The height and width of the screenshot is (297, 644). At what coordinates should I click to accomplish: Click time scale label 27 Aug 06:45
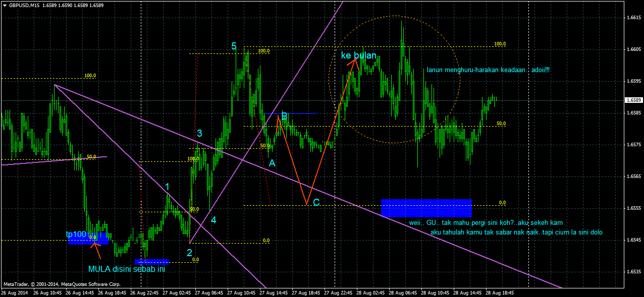tap(210, 292)
